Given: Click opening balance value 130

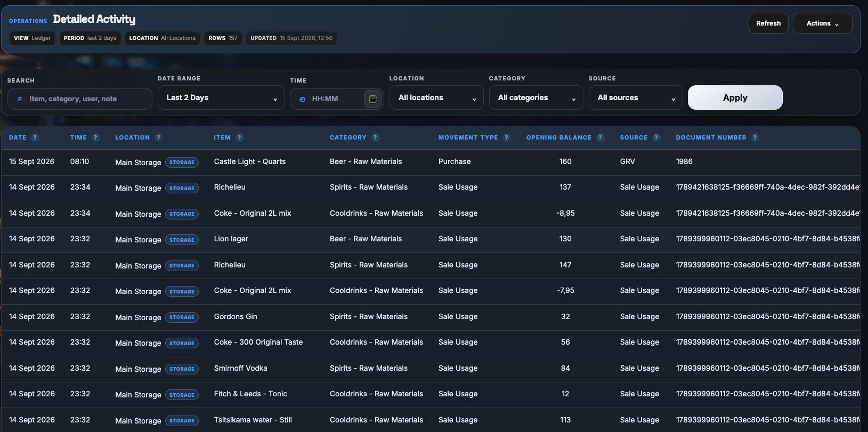Looking at the screenshot, I should (x=565, y=239).
